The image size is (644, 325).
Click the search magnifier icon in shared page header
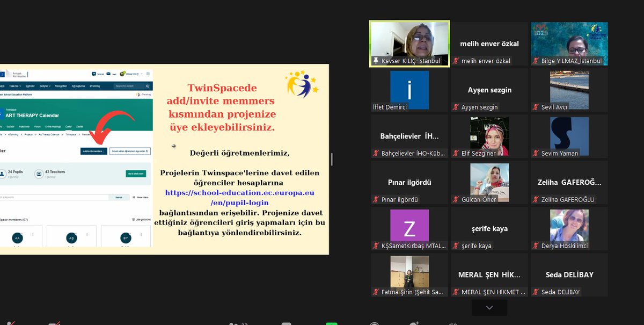[147, 86]
